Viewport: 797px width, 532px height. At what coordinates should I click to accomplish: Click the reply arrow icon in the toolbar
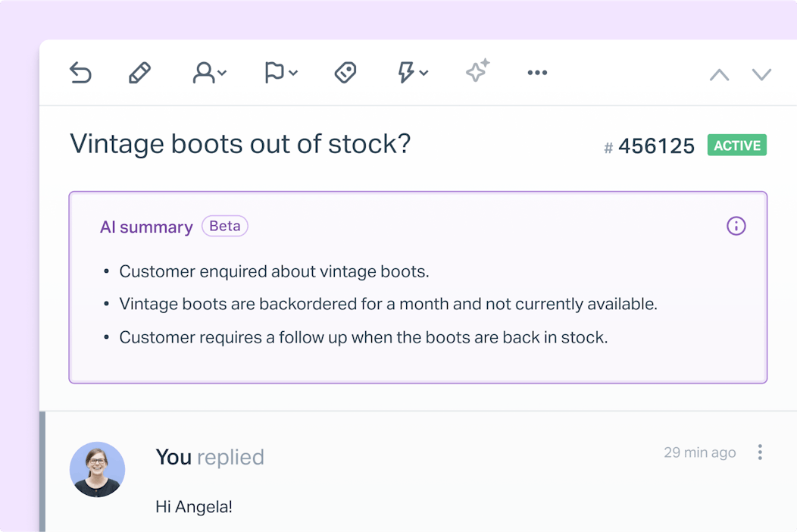(80, 73)
